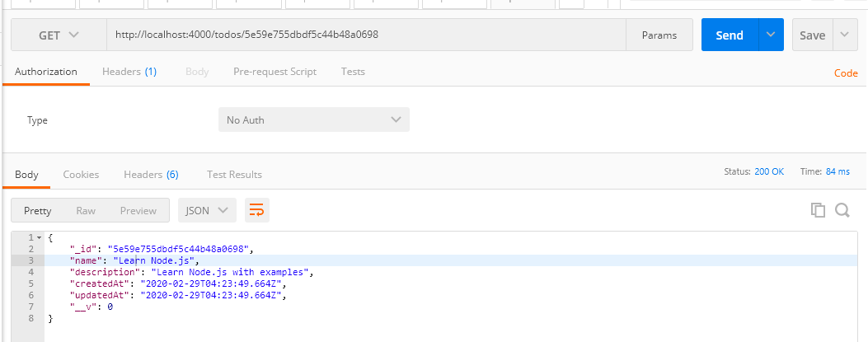Switch to response Cookies tab

tap(81, 175)
